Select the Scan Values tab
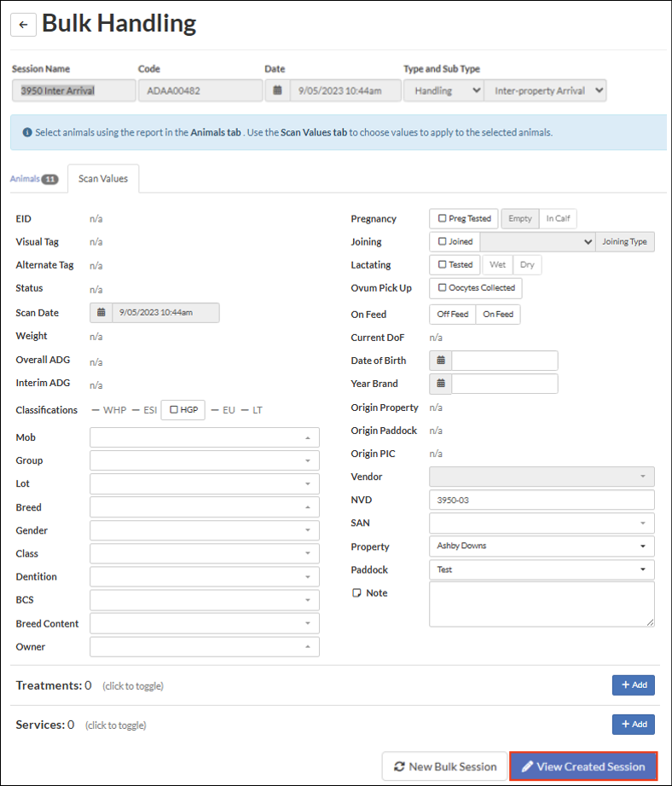This screenshot has height=786, width=672. point(103,179)
